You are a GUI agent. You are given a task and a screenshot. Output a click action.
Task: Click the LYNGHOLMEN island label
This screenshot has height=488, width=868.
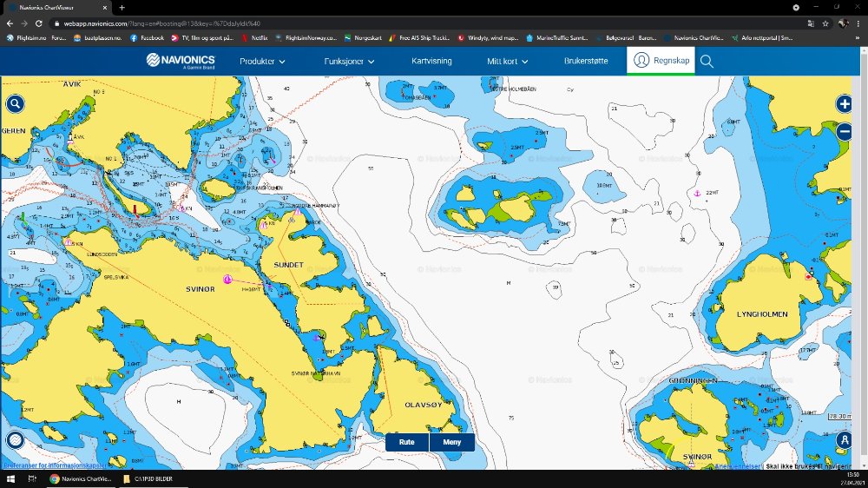tap(762, 314)
